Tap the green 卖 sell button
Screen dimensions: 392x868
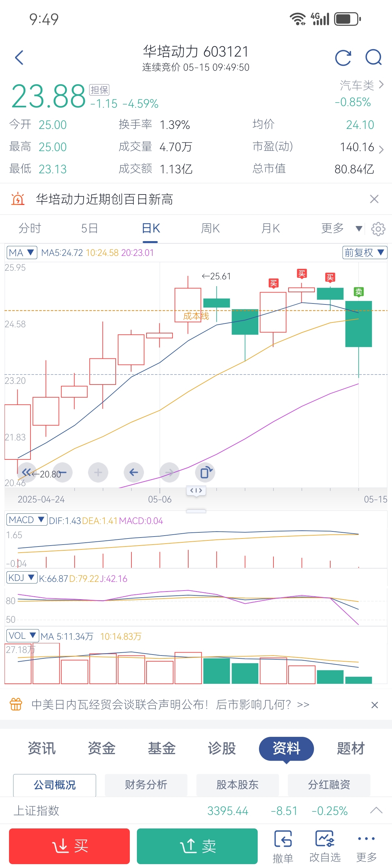coord(197,846)
